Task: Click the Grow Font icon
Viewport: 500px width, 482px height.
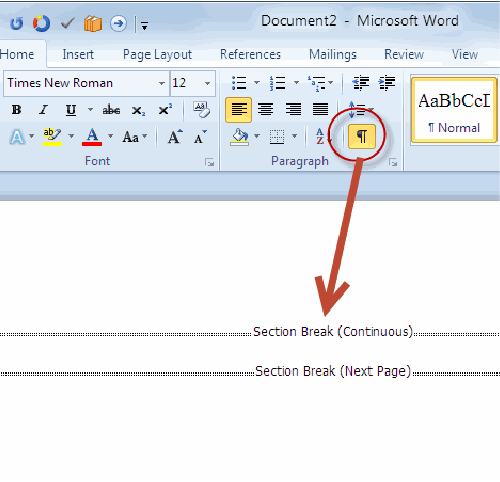Action: coord(175,137)
